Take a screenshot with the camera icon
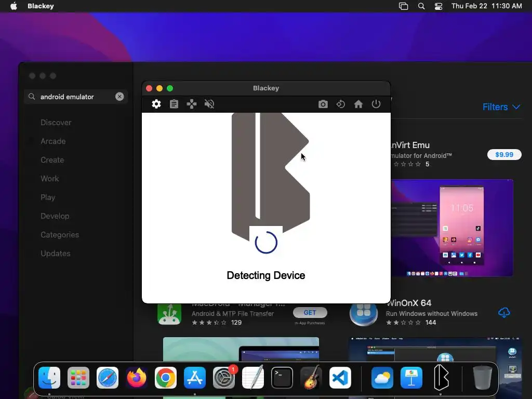The width and height of the screenshot is (532, 399). click(323, 104)
